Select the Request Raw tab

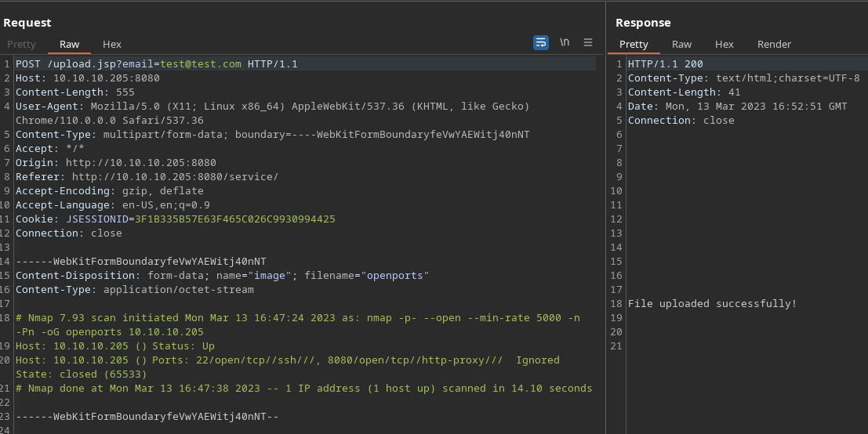coord(70,45)
